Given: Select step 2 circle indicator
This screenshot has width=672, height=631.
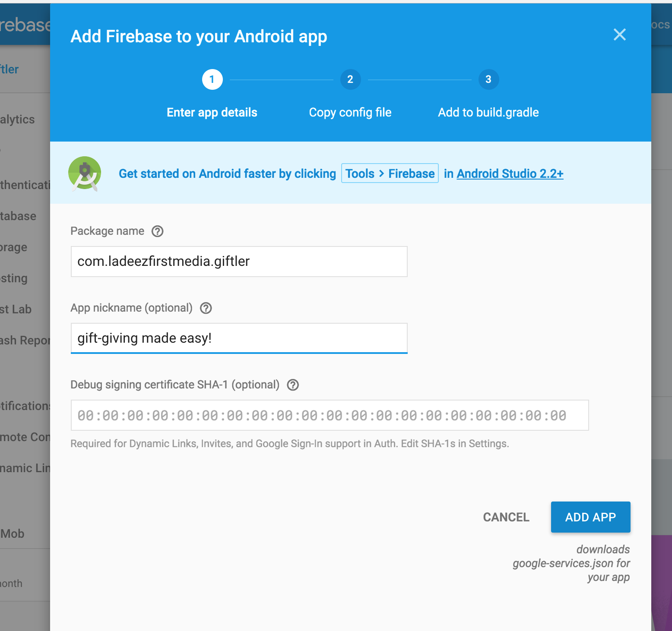Looking at the screenshot, I should click(x=350, y=79).
